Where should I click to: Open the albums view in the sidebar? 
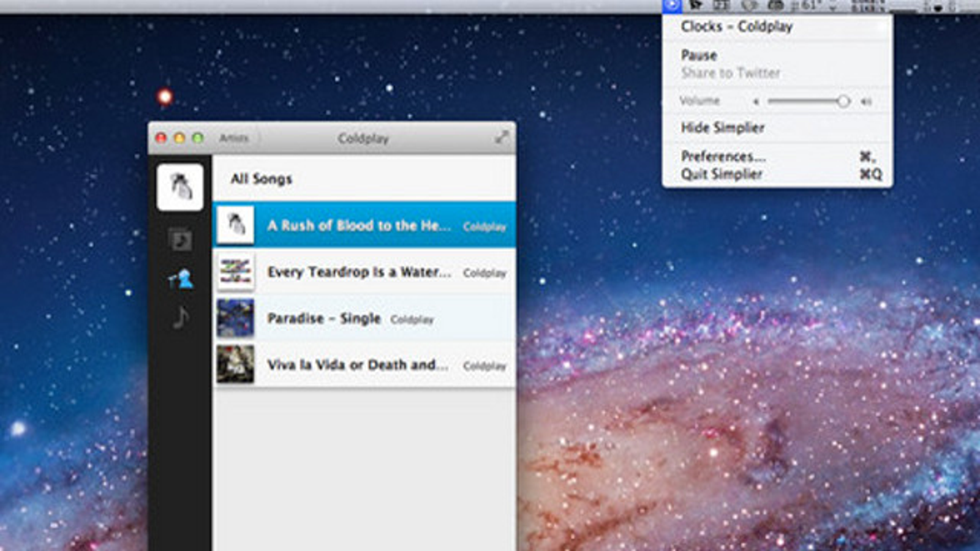pyautogui.click(x=180, y=239)
